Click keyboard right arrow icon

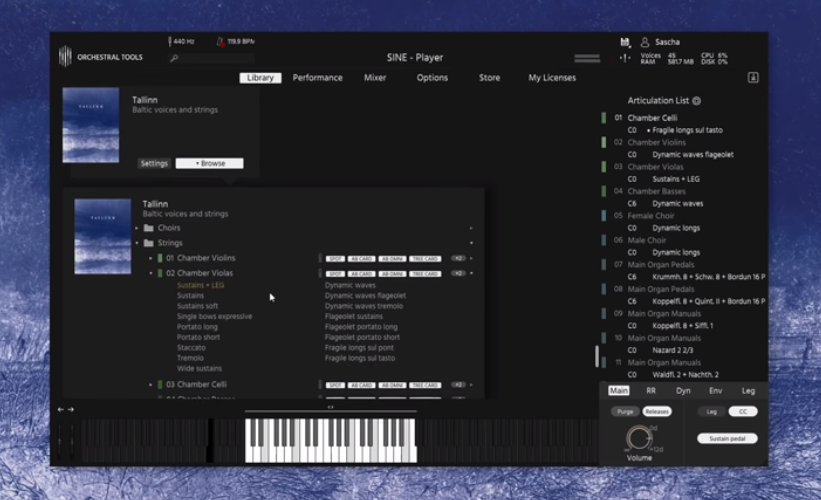[x=71, y=409]
